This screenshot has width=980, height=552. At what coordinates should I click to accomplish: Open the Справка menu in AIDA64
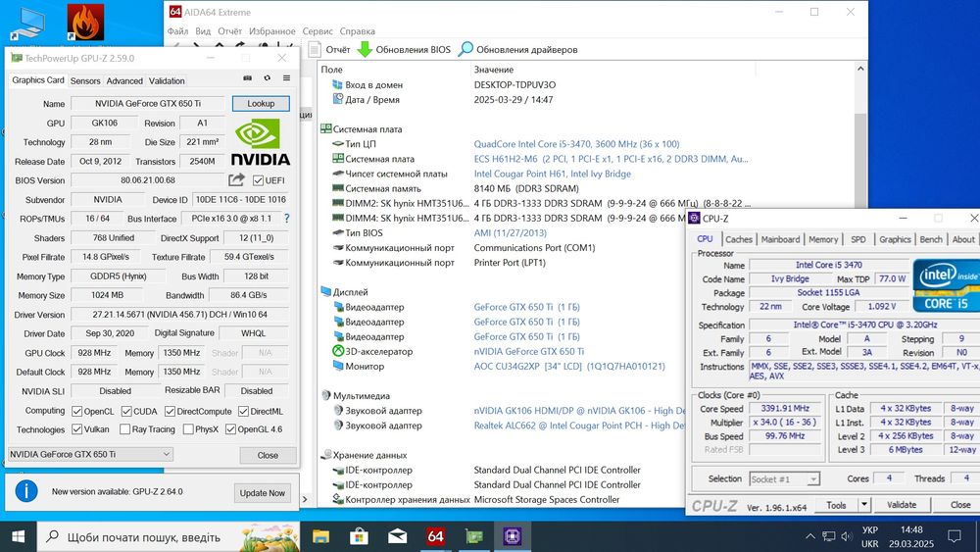click(358, 31)
